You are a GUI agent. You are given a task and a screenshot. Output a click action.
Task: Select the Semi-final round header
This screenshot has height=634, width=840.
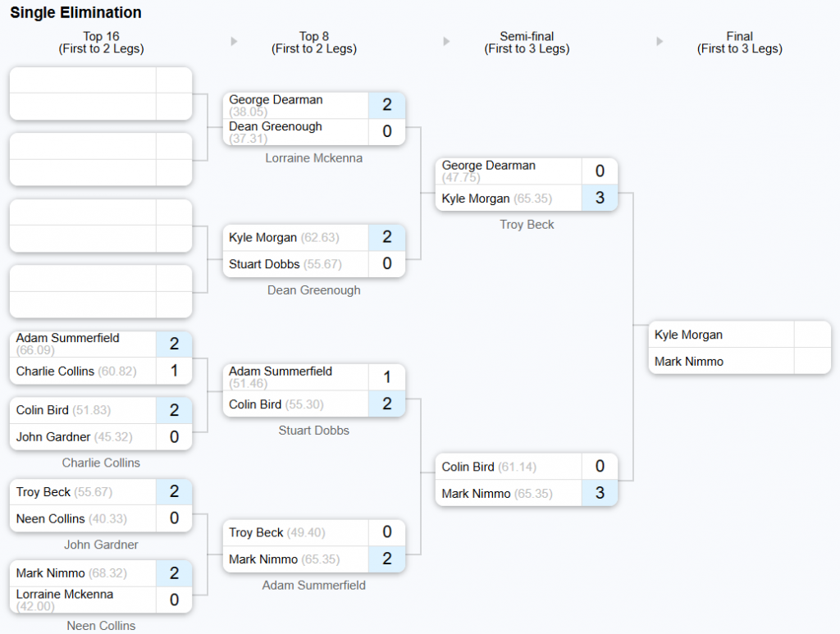point(527,43)
